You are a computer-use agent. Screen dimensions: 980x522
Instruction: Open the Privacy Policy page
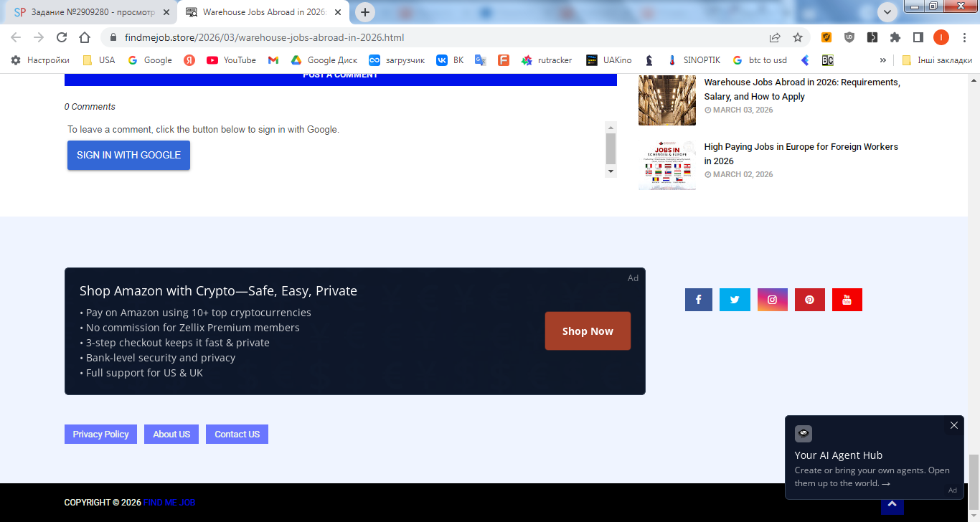tap(100, 434)
